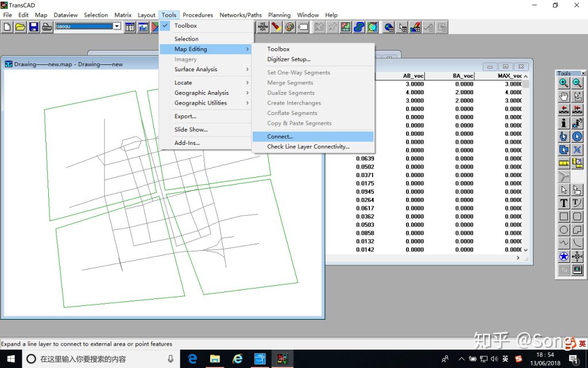Select the Info tool
The image size is (588, 368).
pyautogui.click(x=564, y=123)
